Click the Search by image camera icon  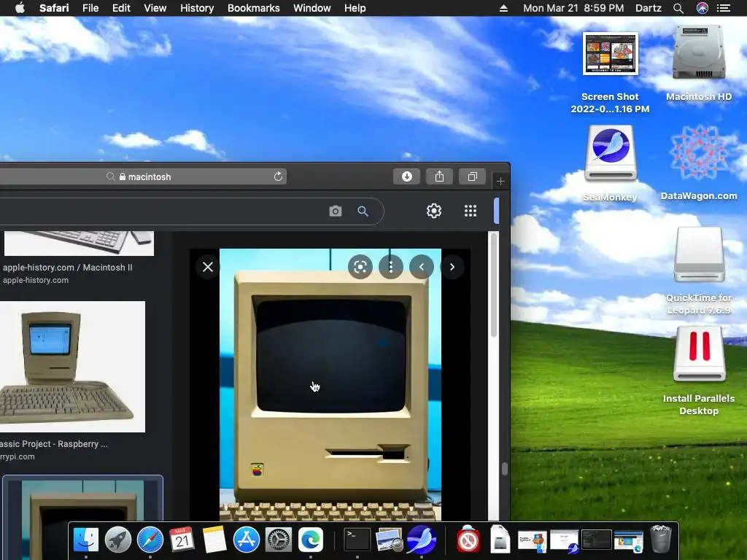tap(336, 211)
